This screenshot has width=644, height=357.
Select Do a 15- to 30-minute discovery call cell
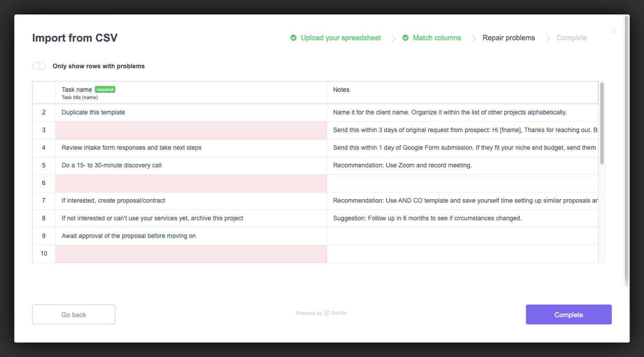[191, 166]
